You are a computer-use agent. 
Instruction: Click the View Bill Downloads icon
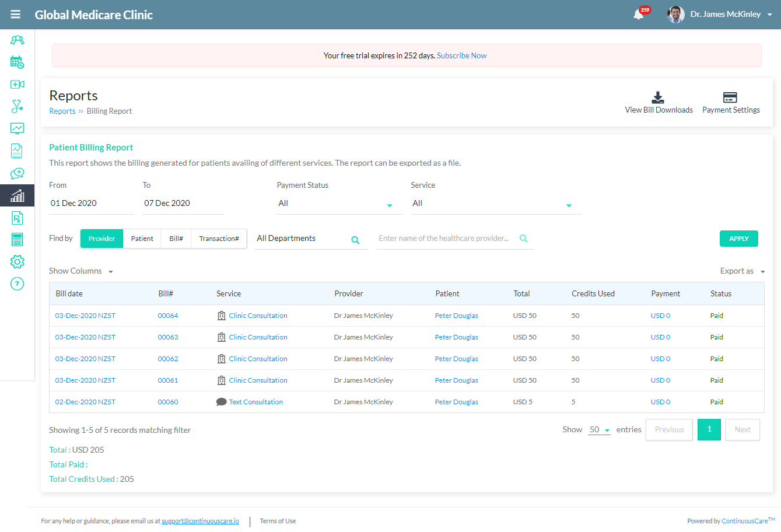click(x=658, y=98)
